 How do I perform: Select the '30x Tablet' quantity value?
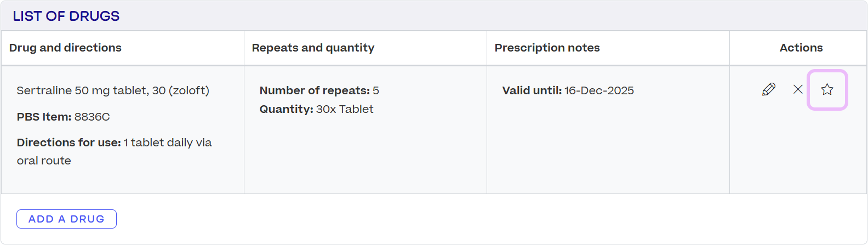click(x=345, y=109)
